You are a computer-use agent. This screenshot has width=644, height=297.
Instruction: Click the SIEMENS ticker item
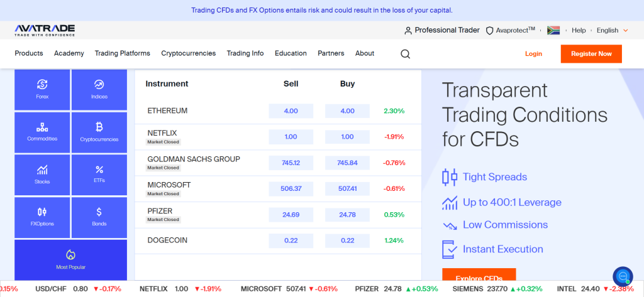click(x=497, y=289)
